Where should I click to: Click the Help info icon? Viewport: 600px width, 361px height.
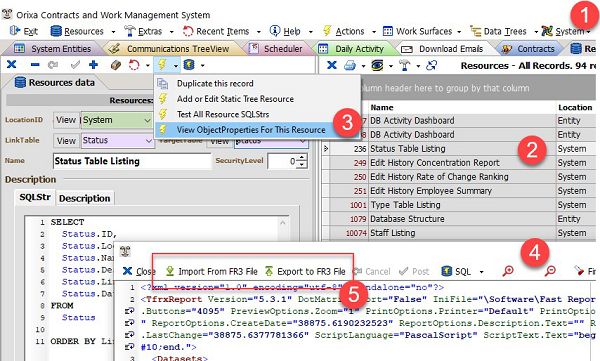point(275,31)
